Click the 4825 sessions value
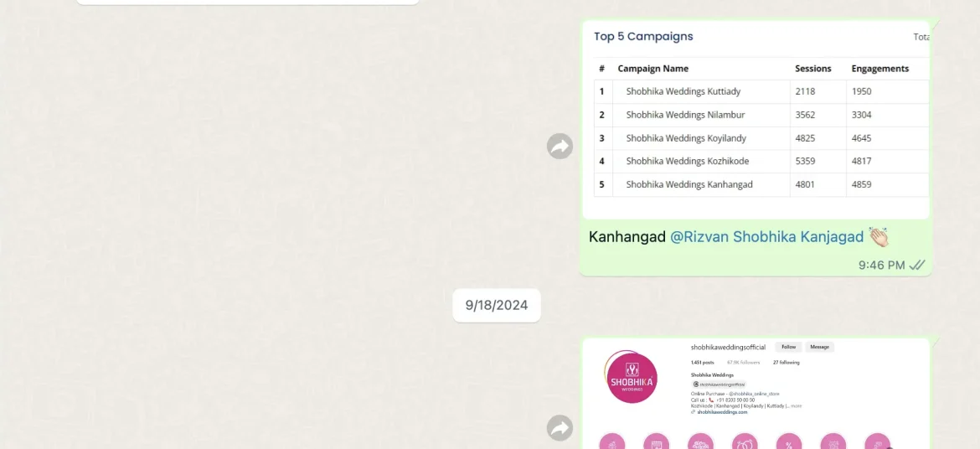The image size is (980, 449). [805, 138]
